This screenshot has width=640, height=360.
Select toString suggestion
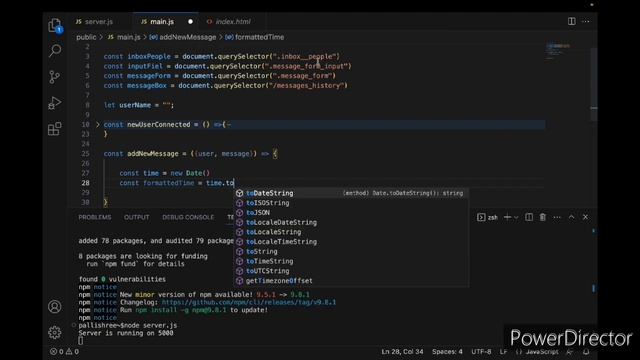(x=351, y=251)
